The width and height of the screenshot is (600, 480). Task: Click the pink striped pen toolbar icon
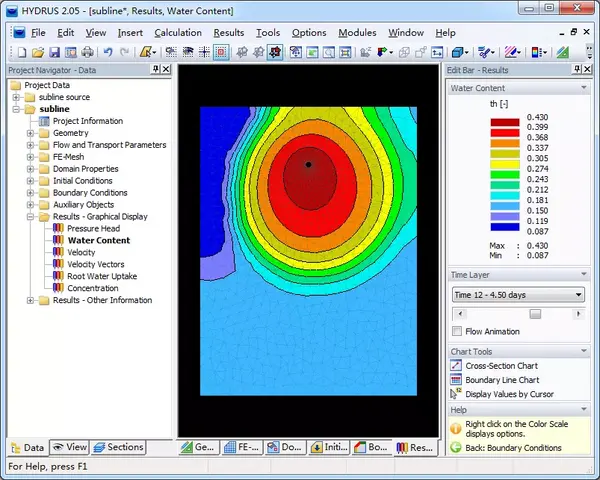coord(510,52)
